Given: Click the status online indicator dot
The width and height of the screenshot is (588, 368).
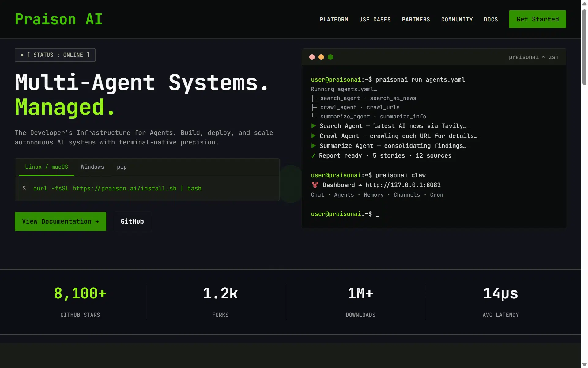Looking at the screenshot, I should click(22, 55).
